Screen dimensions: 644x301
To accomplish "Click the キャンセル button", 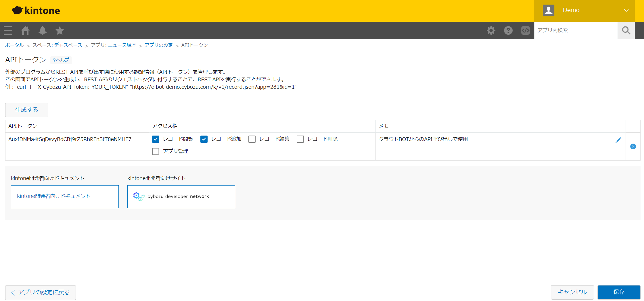I will coord(572,292).
